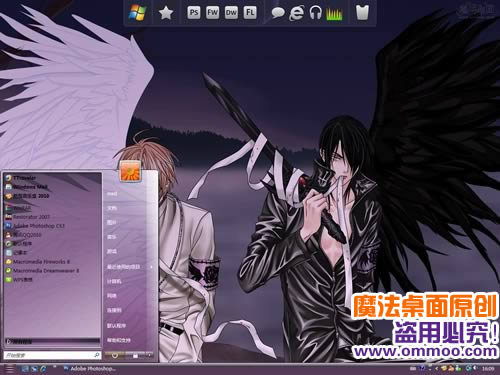This screenshot has width=500, height=375.
Task: Launch Photoshop from the PS dock icon
Action: (x=194, y=13)
